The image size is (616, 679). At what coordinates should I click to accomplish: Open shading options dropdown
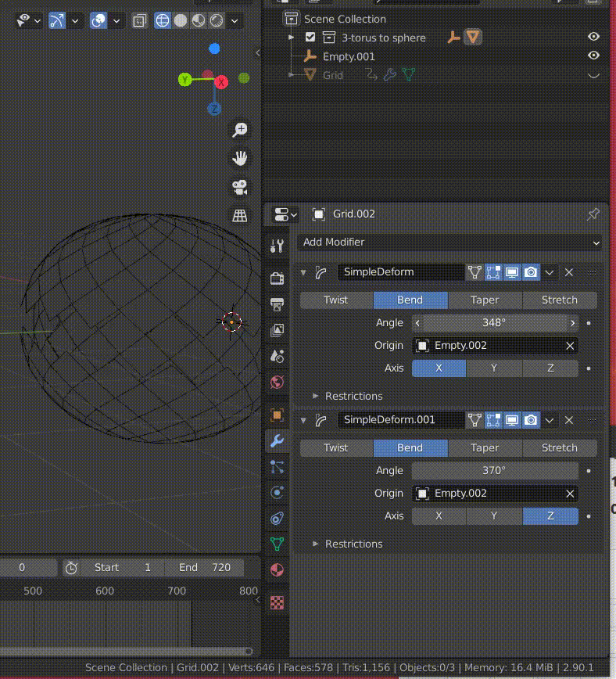pyautogui.click(x=235, y=20)
